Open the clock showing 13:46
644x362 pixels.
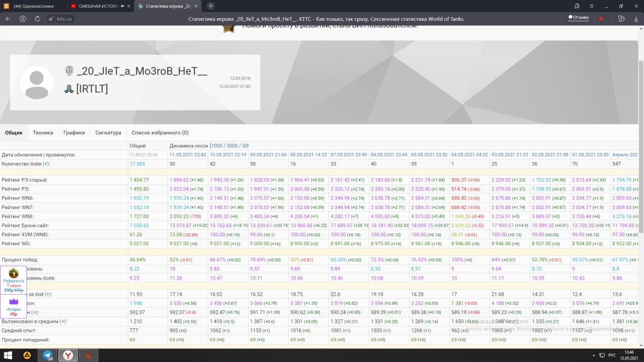tap(629, 355)
